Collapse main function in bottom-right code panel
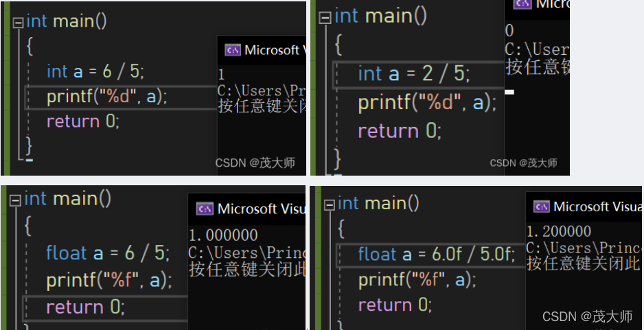The image size is (644, 330). [330, 205]
